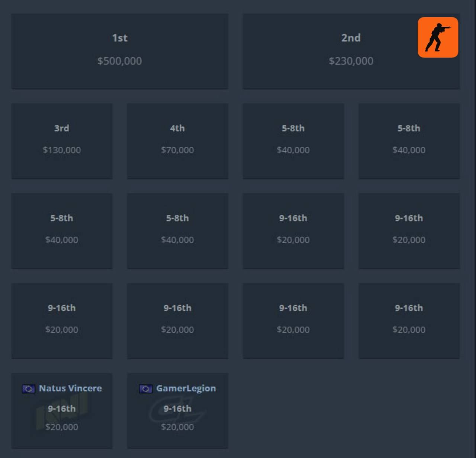
Task: Select the 1st place heading
Action: click(120, 38)
